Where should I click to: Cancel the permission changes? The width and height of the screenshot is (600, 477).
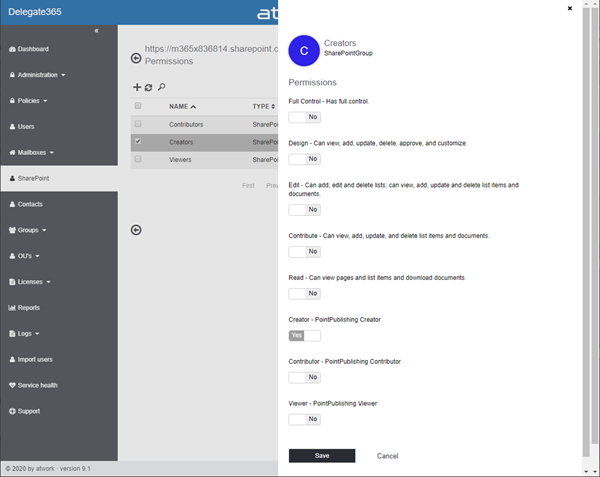[387, 456]
